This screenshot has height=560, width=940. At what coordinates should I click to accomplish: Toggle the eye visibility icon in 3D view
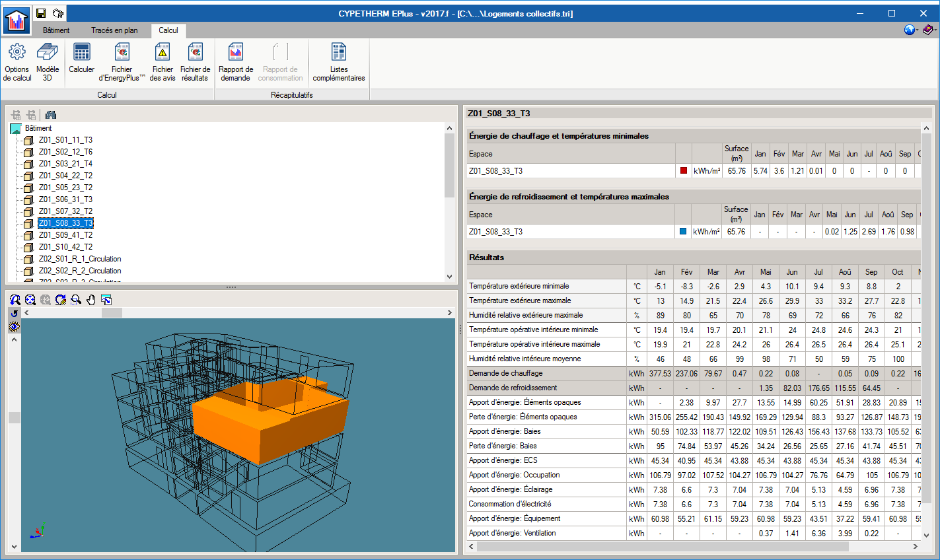tap(15, 327)
